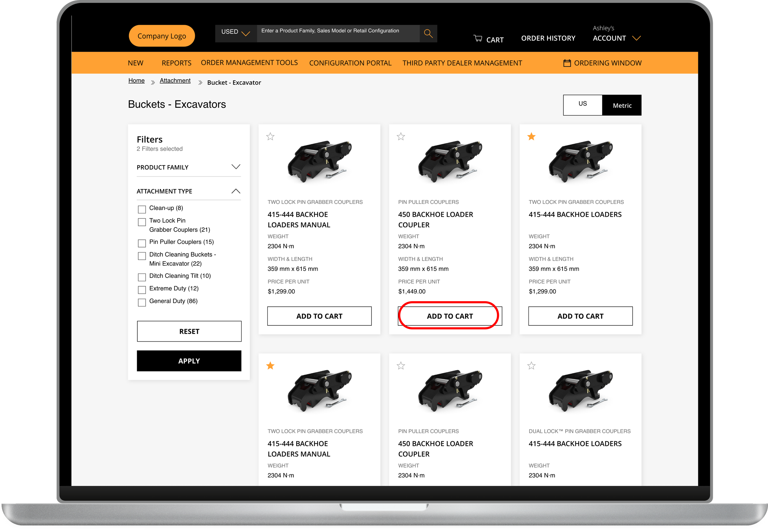Expand the Product Family filter section

[x=235, y=167]
